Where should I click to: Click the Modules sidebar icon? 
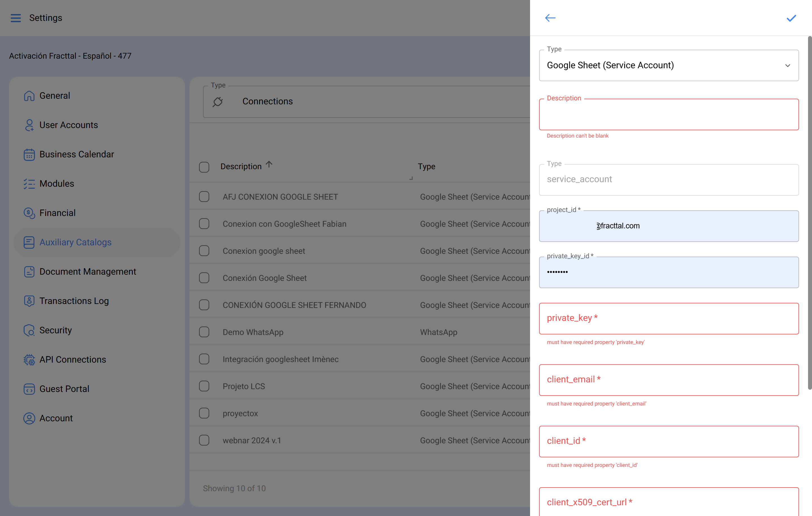click(29, 184)
